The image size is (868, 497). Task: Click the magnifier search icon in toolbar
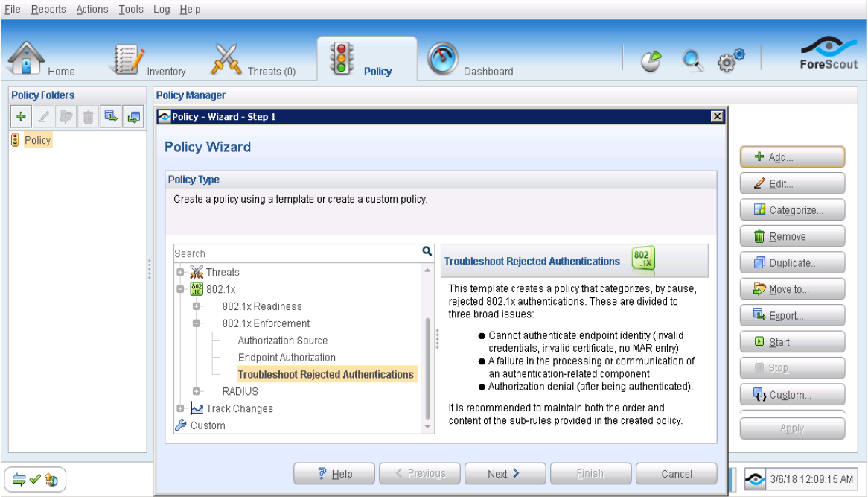(x=692, y=61)
